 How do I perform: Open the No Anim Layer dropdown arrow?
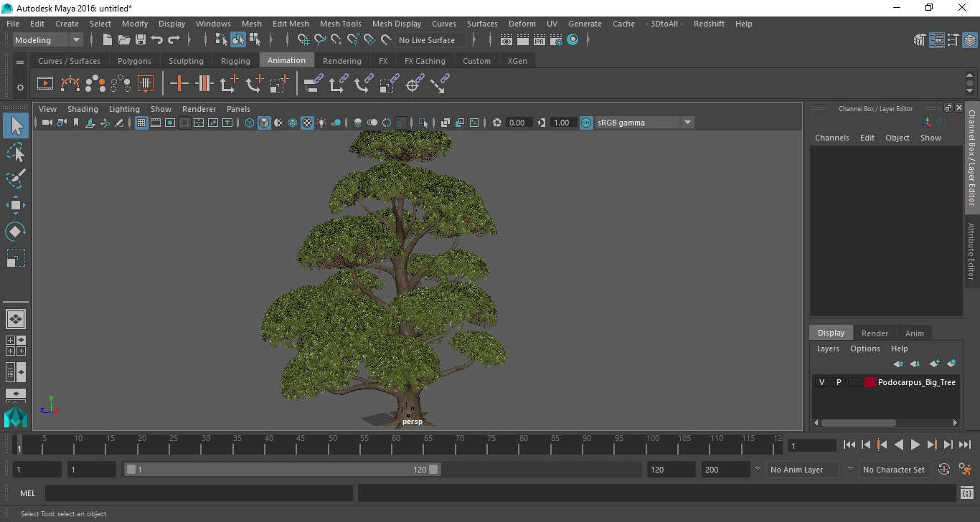tap(758, 469)
